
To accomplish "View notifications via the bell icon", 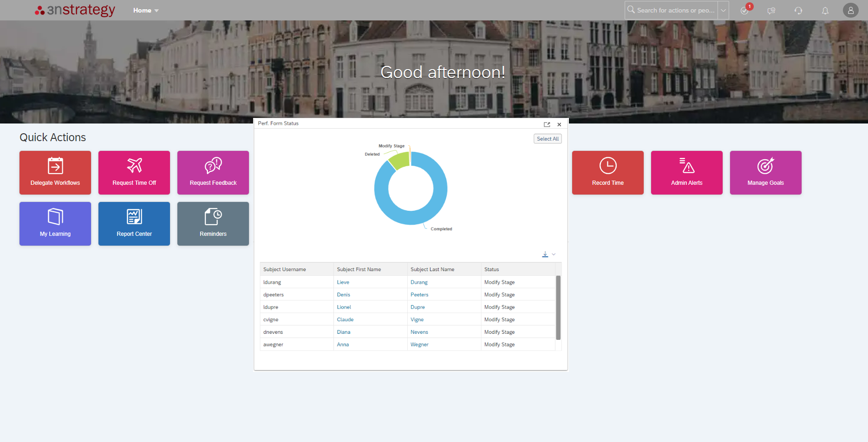I will pyautogui.click(x=825, y=10).
